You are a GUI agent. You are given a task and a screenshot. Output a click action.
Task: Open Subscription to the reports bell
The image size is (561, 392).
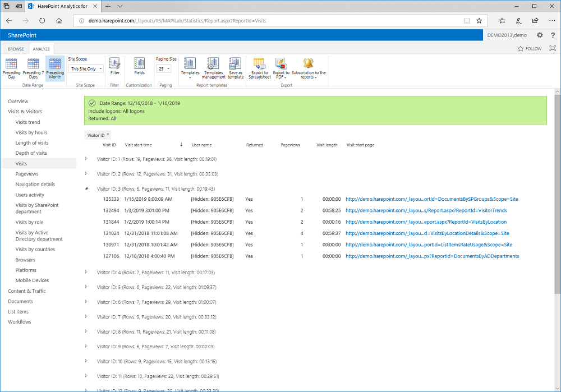coord(308,67)
